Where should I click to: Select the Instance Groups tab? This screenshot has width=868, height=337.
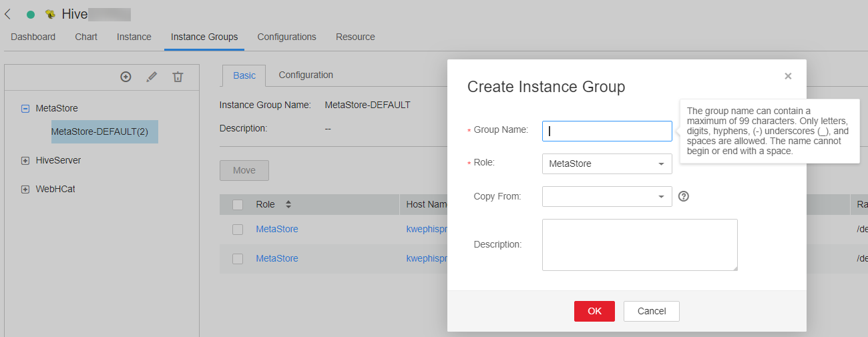[204, 37]
